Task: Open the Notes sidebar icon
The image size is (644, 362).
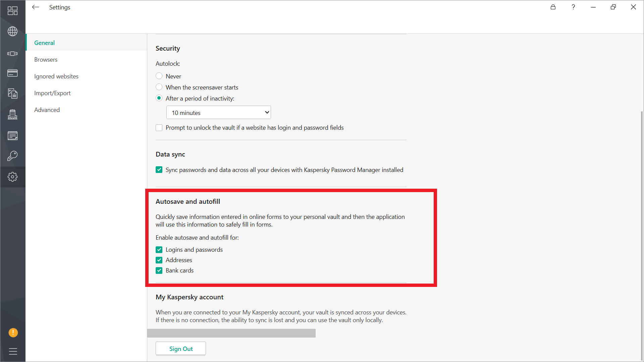Action: click(12, 136)
